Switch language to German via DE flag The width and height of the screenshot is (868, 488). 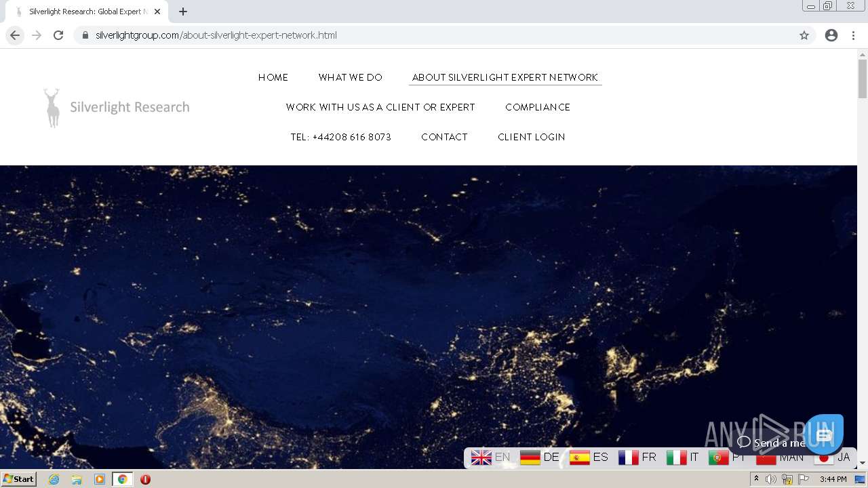(x=539, y=457)
